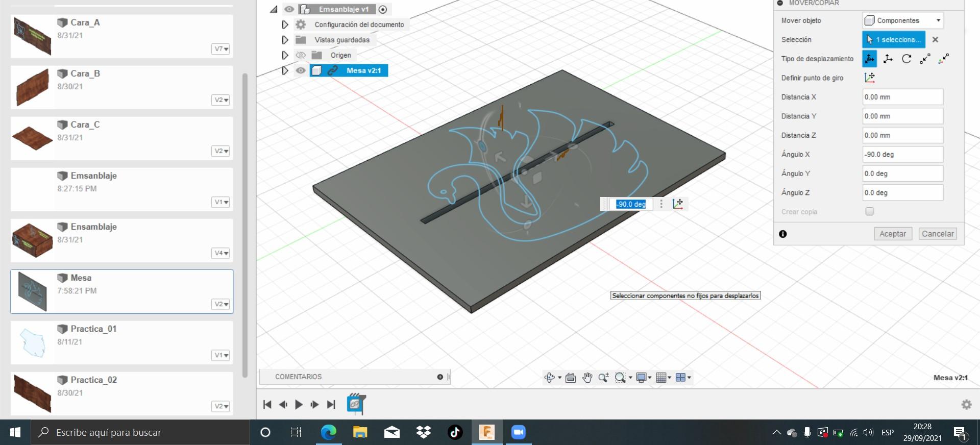Expand the Vistas guardadas folder

click(285, 40)
